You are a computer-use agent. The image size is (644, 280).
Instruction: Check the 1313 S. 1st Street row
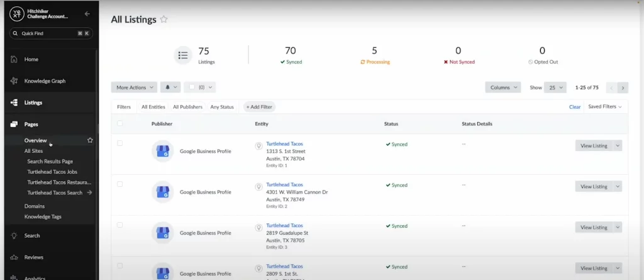click(x=120, y=143)
